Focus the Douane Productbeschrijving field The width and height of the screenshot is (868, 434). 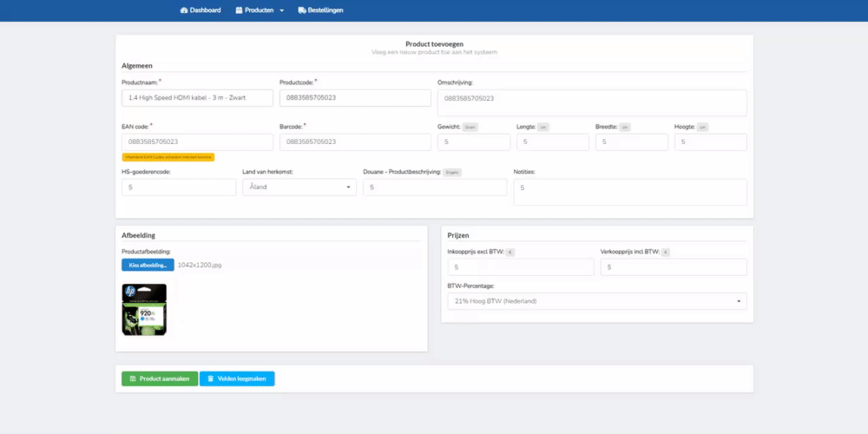[435, 187]
